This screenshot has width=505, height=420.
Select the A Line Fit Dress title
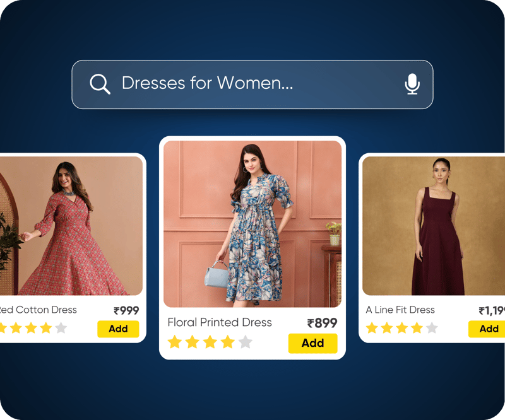[x=400, y=310]
